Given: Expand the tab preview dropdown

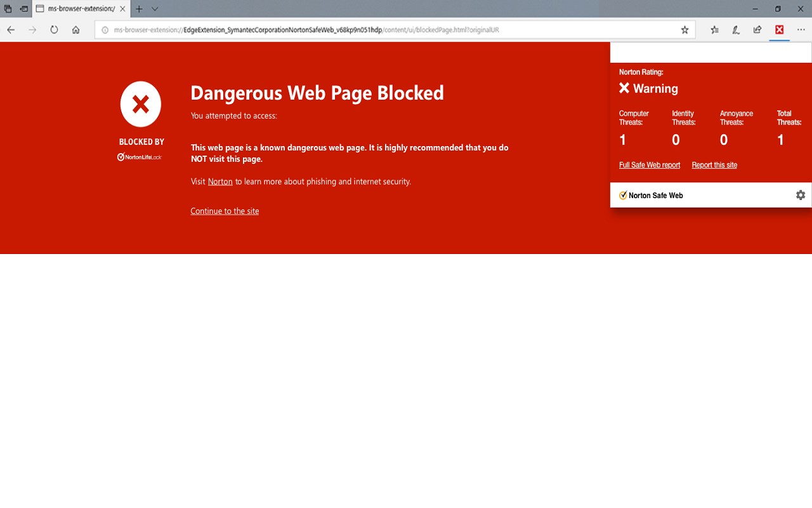Looking at the screenshot, I should coord(155,9).
